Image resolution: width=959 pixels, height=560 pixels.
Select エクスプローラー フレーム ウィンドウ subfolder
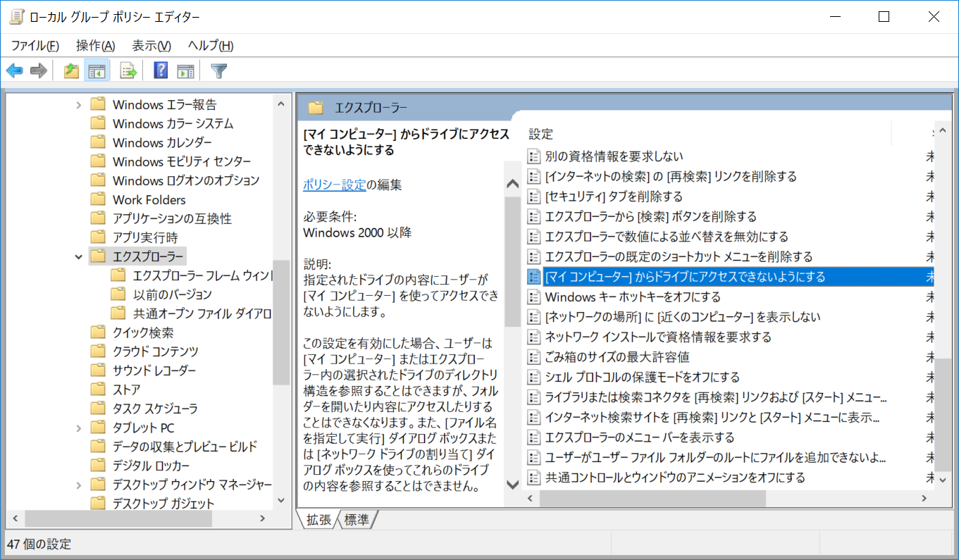pyautogui.click(x=202, y=275)
